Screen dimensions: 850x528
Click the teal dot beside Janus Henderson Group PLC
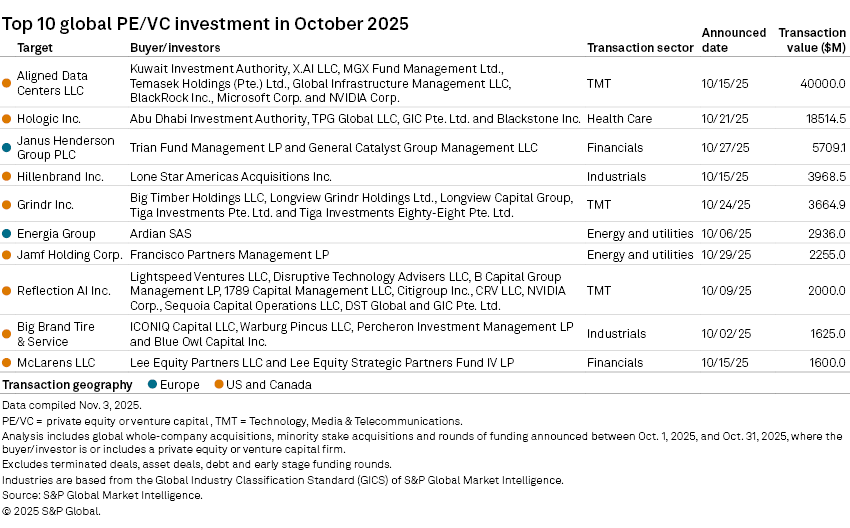[x=7, y=148]
